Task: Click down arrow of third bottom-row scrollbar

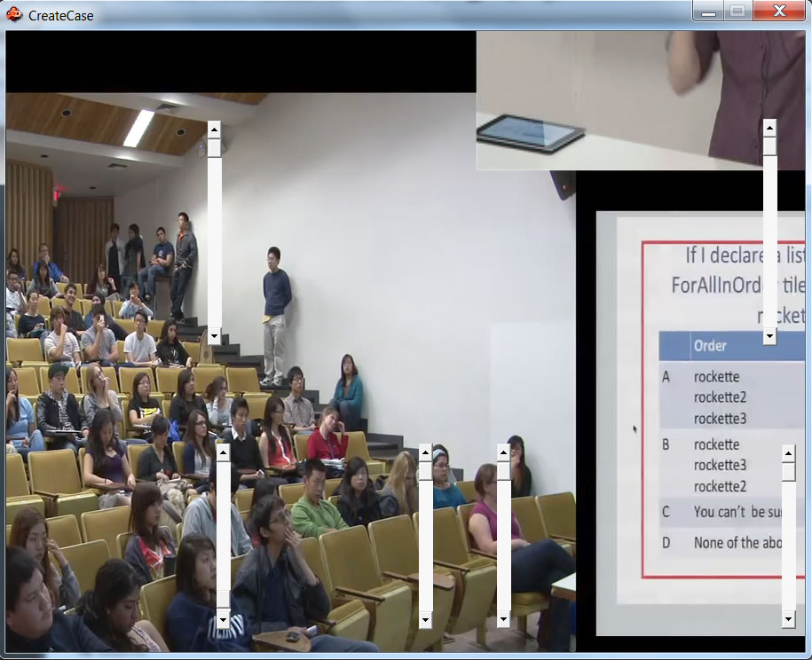Action: tap(503, 620)
